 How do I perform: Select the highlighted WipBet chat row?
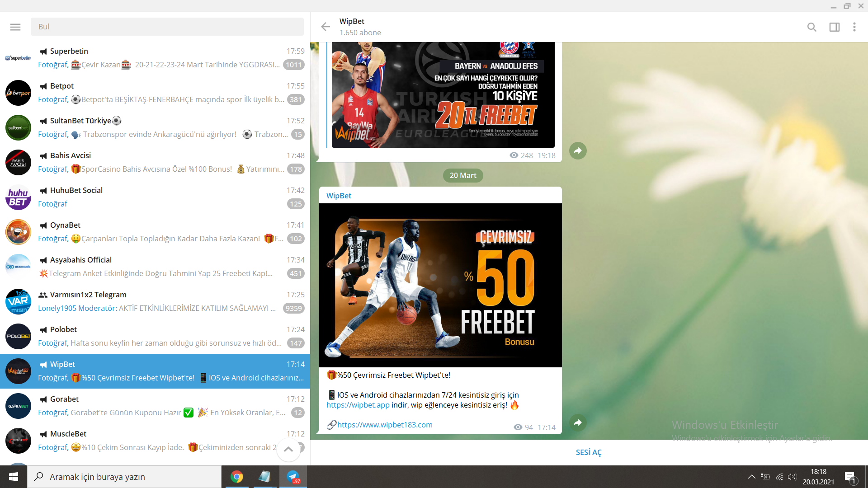(x=155, y=371)
